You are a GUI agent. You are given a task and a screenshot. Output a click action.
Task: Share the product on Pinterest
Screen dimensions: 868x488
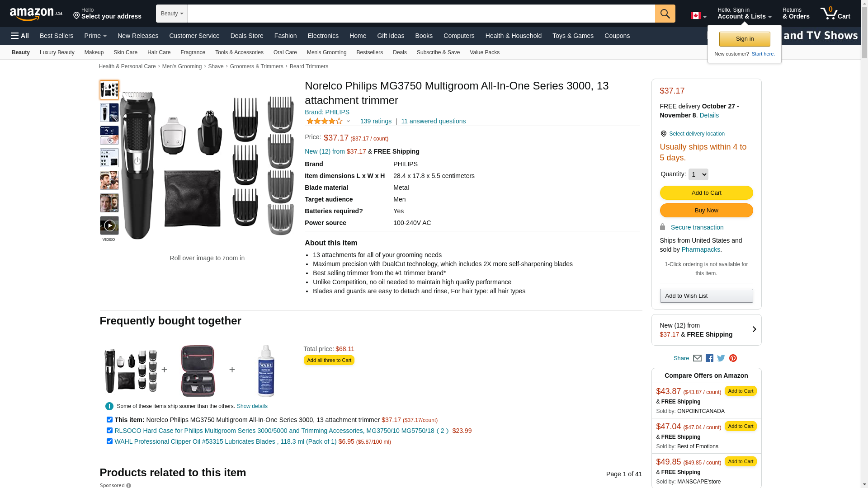(x=733, y=358)
